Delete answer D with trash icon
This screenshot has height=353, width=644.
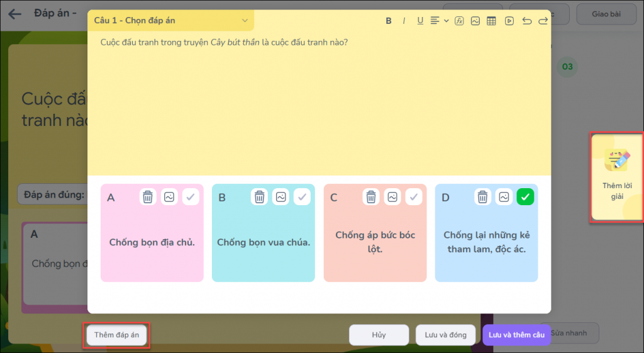pyautogui.click(x=482, y=197)
